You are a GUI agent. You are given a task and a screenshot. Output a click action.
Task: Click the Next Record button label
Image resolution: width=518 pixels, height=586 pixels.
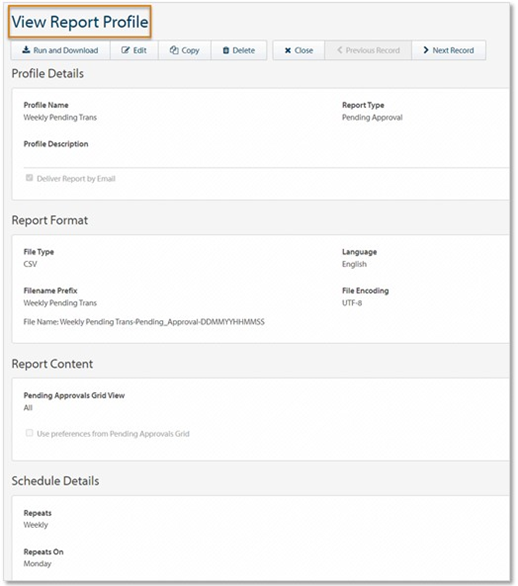pos(453,50)
